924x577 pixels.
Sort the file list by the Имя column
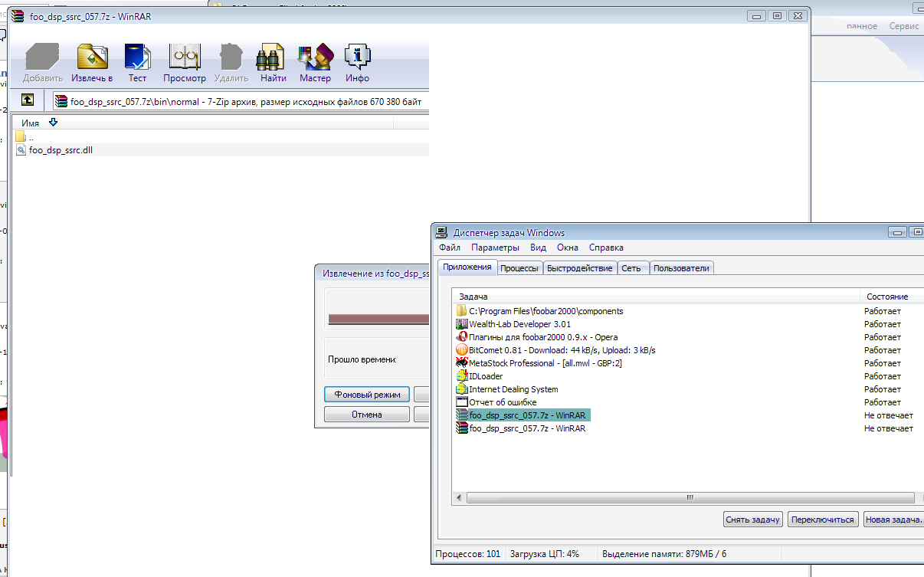pyautogui.click(x=30, y=123)
